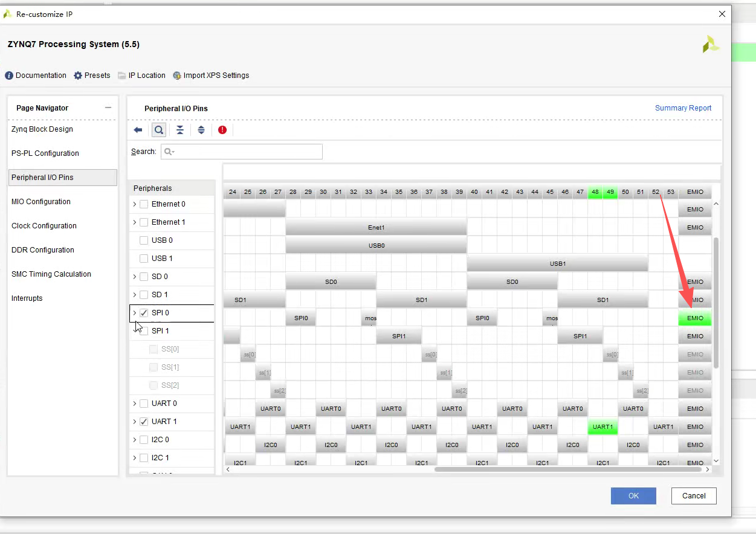756x534 pixels.
Task: Click the Peripherals column header
Action: coord(172,188)
